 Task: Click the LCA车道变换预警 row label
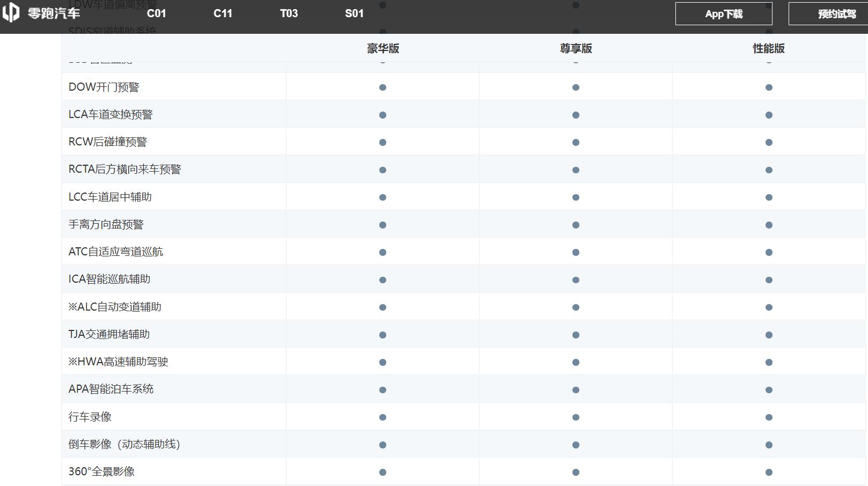[x=111, y=114]
